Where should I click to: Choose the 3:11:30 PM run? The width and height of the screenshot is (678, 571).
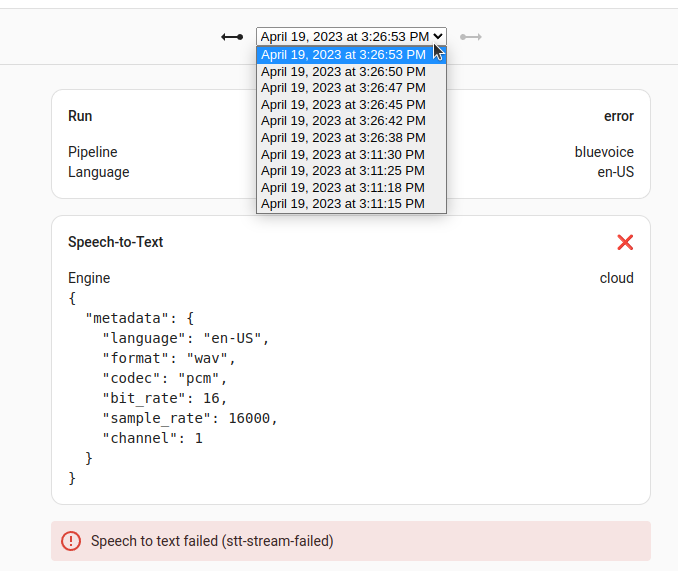click(x=343, y=154)
